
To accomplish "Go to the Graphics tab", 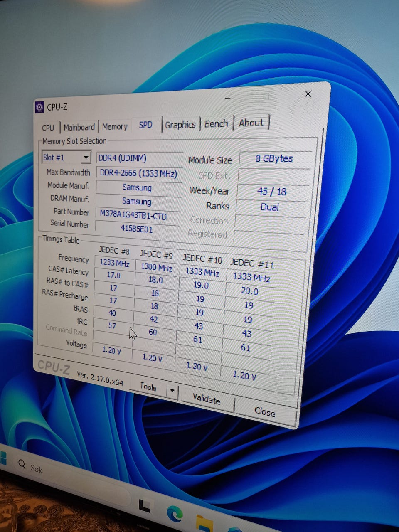I will [x=180, y=124].
